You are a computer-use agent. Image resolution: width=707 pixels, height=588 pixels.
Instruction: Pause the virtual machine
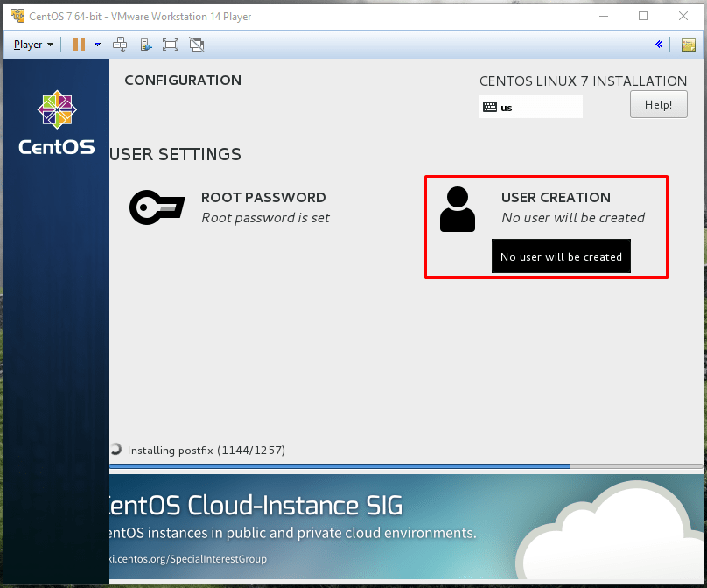(x=80, y=45)
